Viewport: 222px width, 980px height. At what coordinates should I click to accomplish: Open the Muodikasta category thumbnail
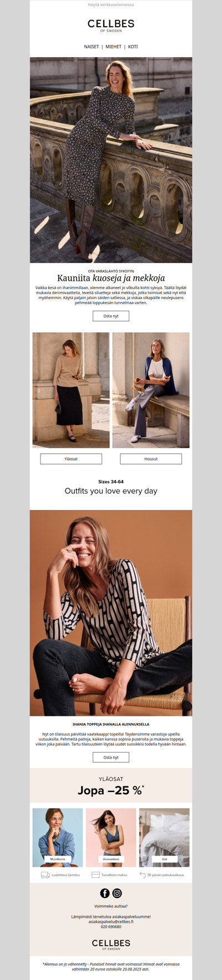[58, 837]
